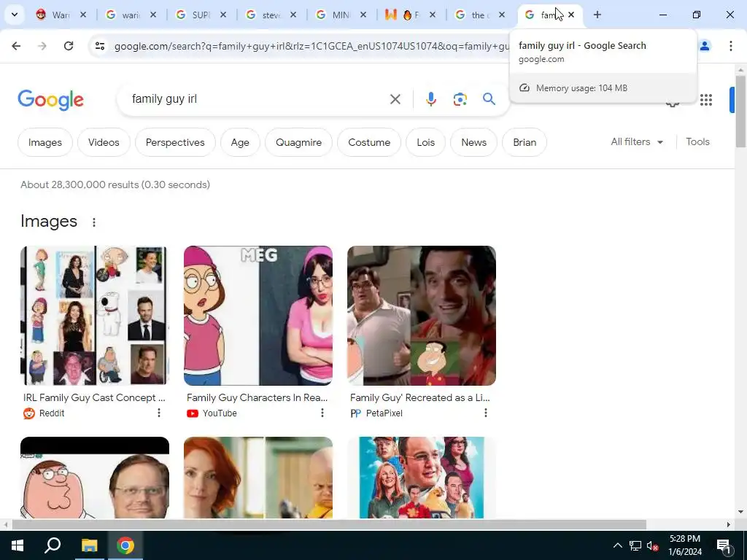Close the Mario Wario tab
747x560 pixels.
(x=83, y=15)
